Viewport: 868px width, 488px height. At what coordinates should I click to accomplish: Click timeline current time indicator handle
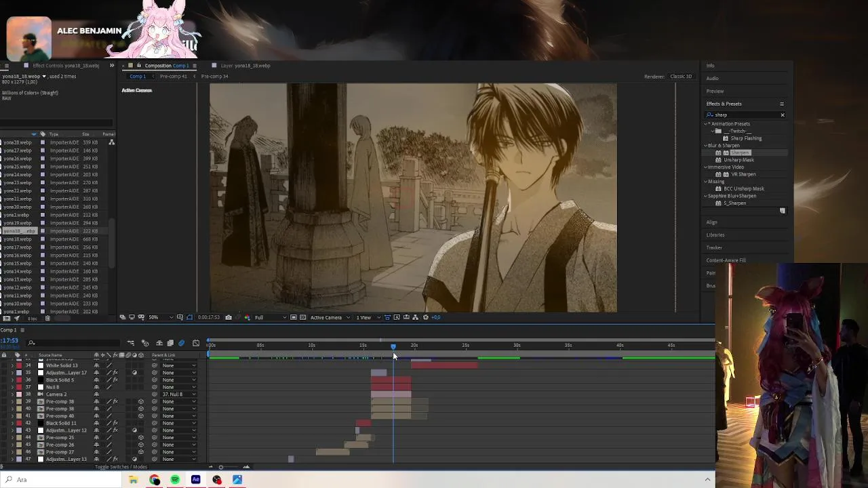click(x=393, y=346)
